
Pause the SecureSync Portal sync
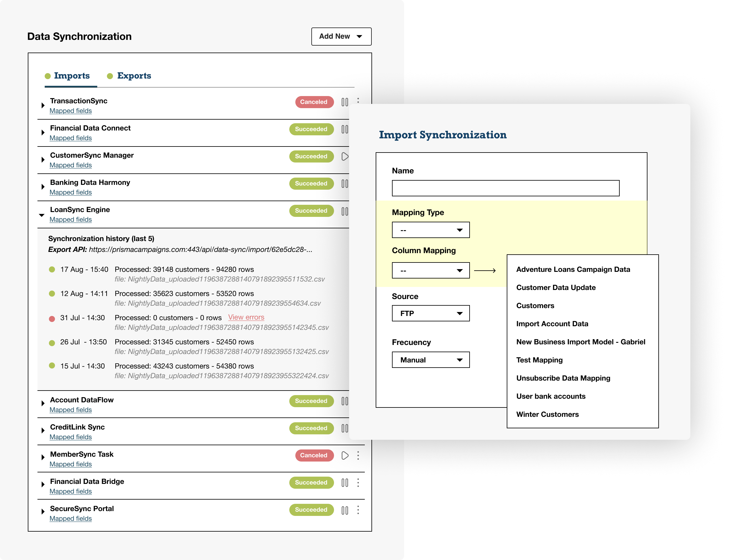pos(345,510)
